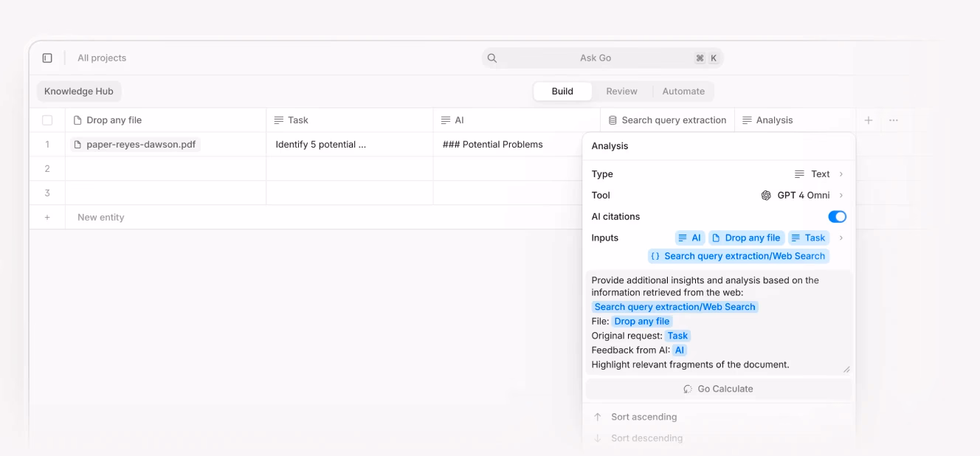Grab the prompt text area resize handle

click(x=846, y=369)
